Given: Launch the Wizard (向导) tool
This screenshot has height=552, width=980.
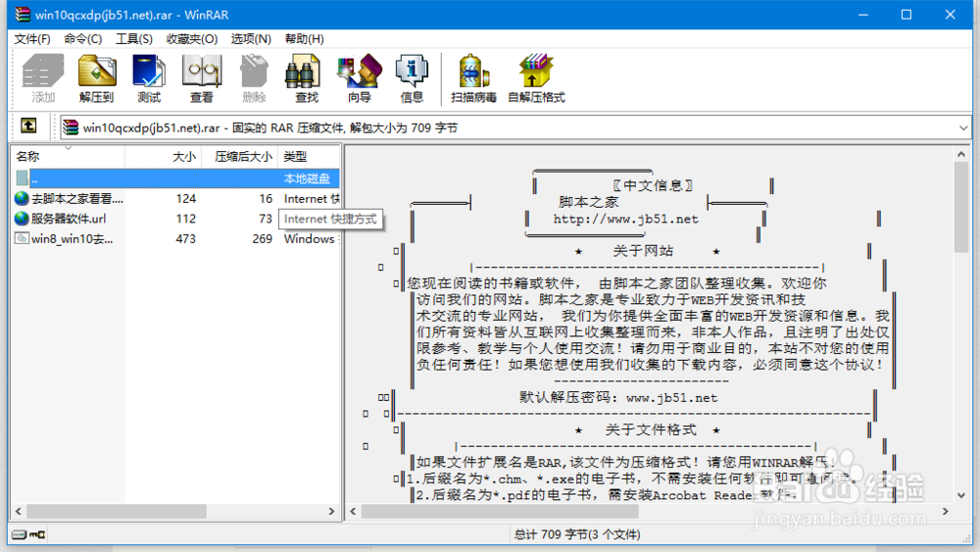Looking at the screenshot, I should click(x=360, y=77).
